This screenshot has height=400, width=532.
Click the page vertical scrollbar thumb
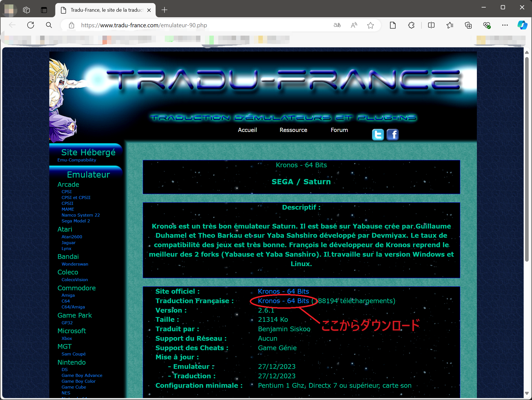[527, 159]
